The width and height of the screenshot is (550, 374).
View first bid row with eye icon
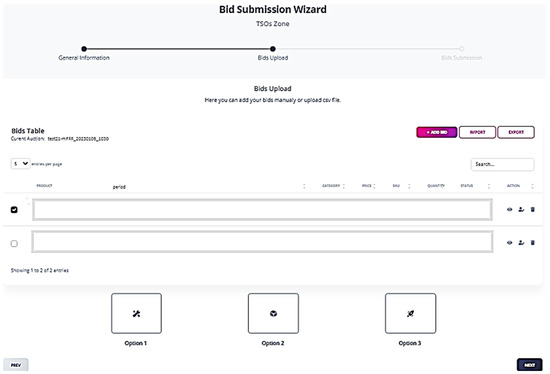pos(509,209)
